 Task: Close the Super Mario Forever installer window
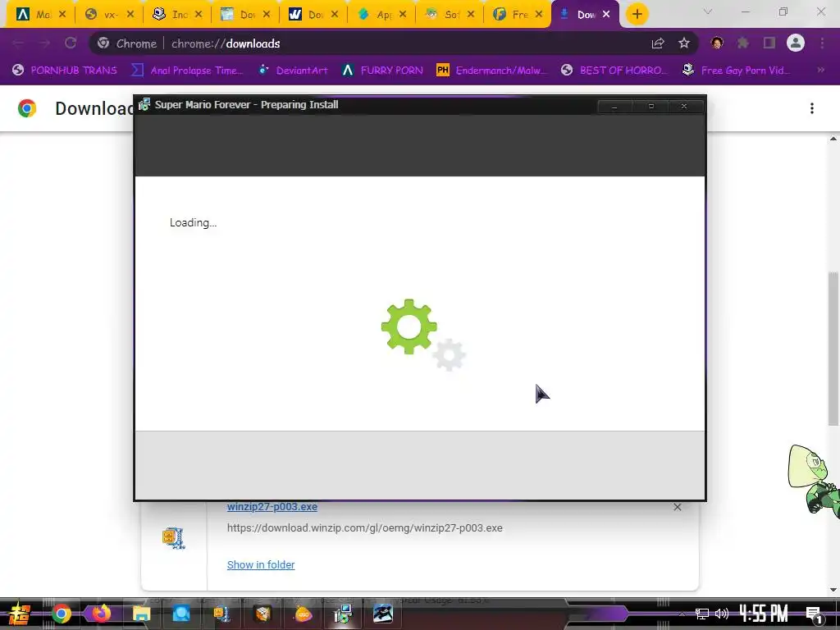pyautogui.click(x=684, y=106)
